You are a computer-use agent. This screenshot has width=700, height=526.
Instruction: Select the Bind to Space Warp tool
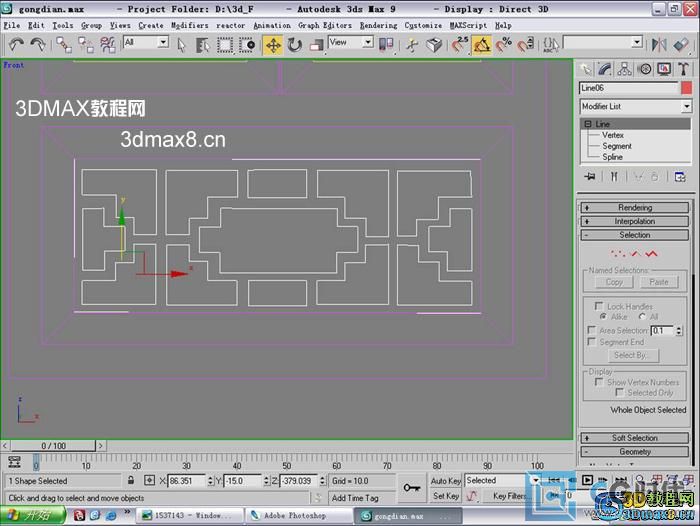point(108,45)
